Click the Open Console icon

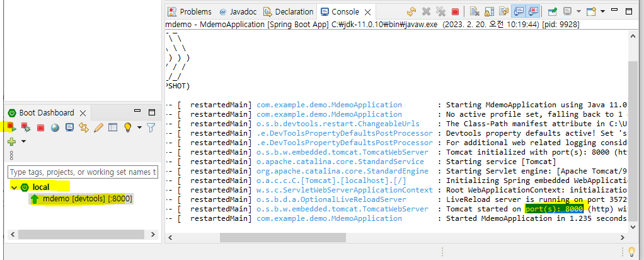point(592,11)
